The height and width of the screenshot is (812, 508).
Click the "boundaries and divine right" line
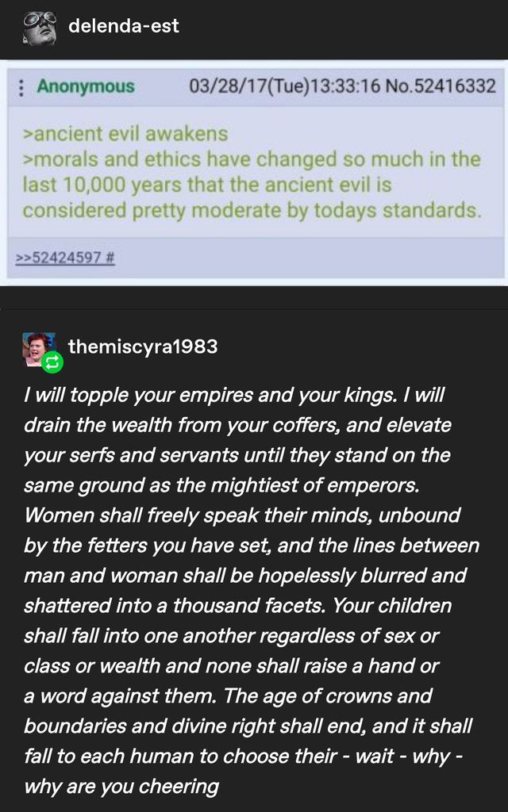pos(248,726)
